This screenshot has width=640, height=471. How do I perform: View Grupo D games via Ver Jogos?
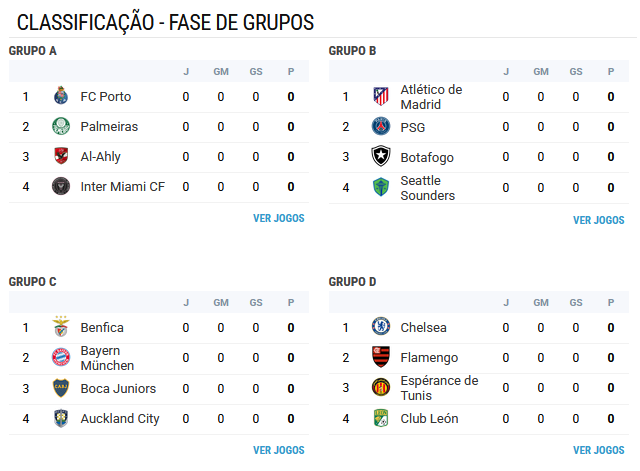pyautogui.click(x=599, y=450)
